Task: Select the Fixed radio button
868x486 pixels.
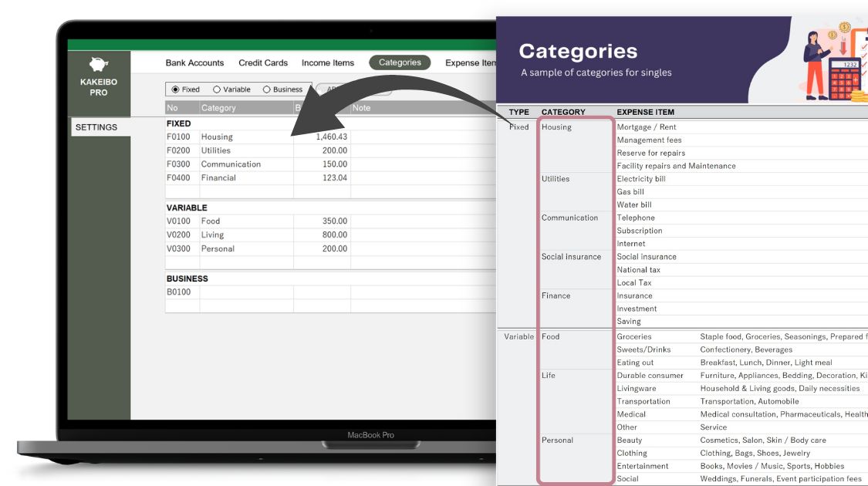Action: [x=176, y=89]
